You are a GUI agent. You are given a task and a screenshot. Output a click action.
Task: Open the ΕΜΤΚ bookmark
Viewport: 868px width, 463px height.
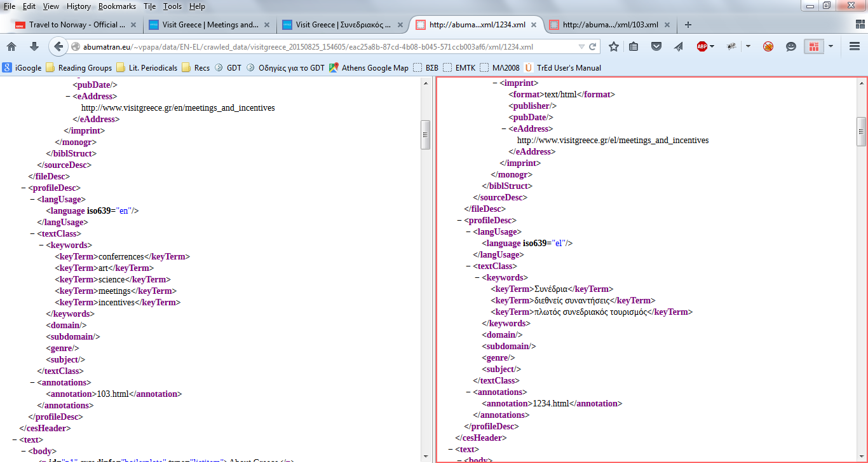459,67
